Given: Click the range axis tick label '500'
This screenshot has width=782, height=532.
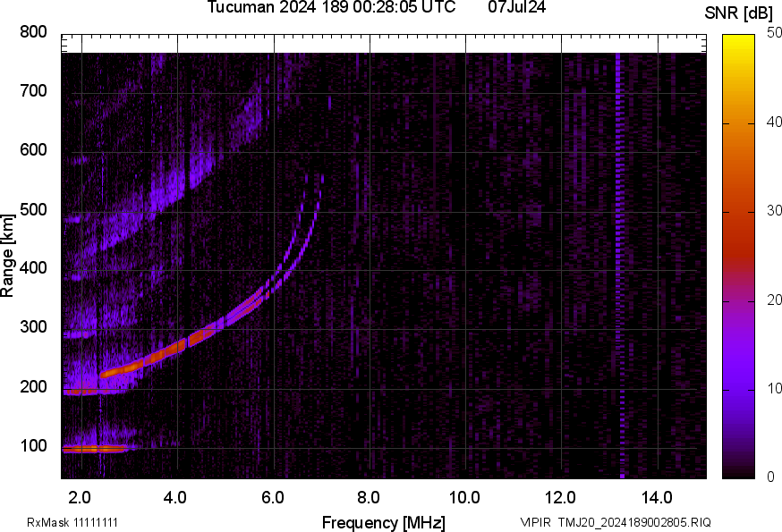Looking at the screenshot, I should [33, 209].
